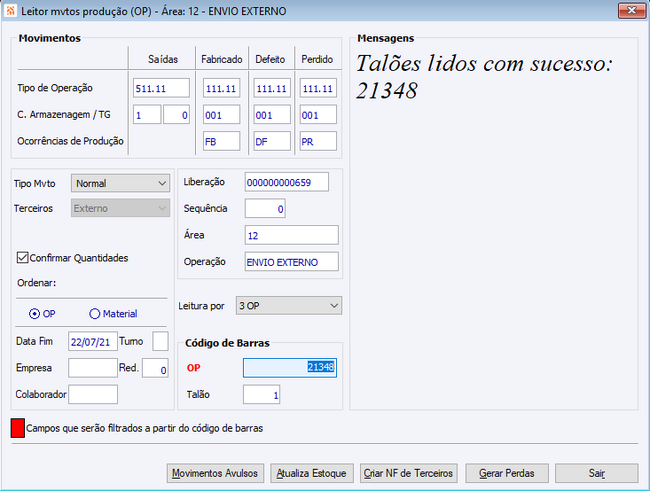
Task: Click the red OP label
Action: [194, 368]
